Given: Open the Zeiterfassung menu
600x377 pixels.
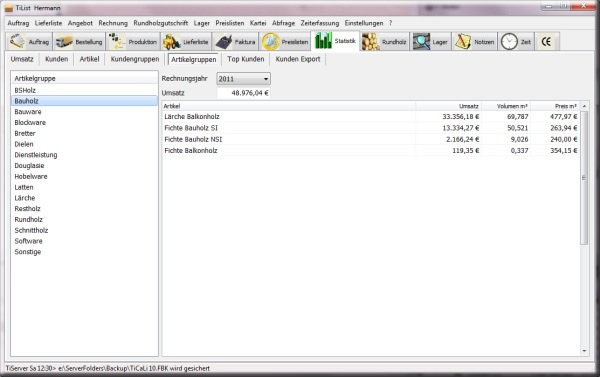Looking at the screenshot, I should point(320,23).
